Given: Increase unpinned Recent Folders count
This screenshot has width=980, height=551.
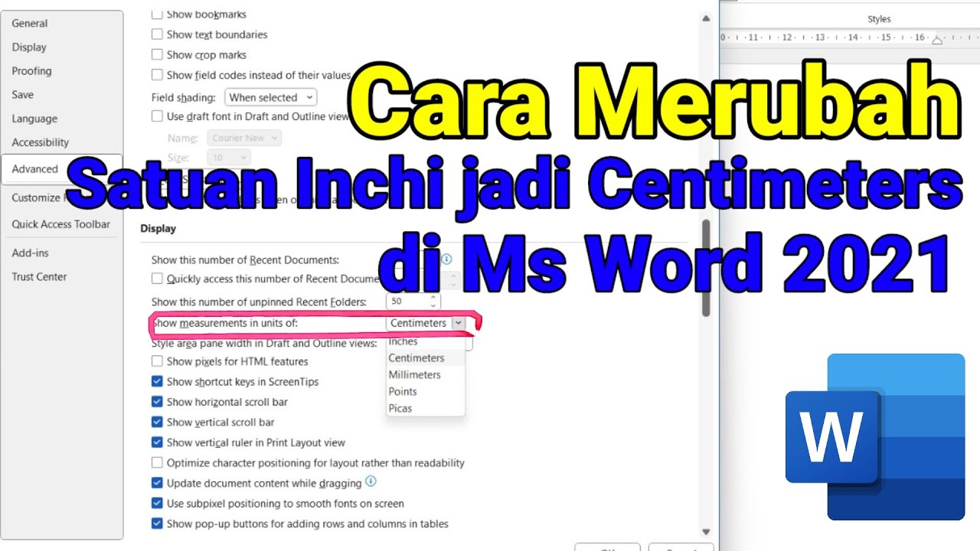Looking at the screenshot, I should (x=433, y=298).
